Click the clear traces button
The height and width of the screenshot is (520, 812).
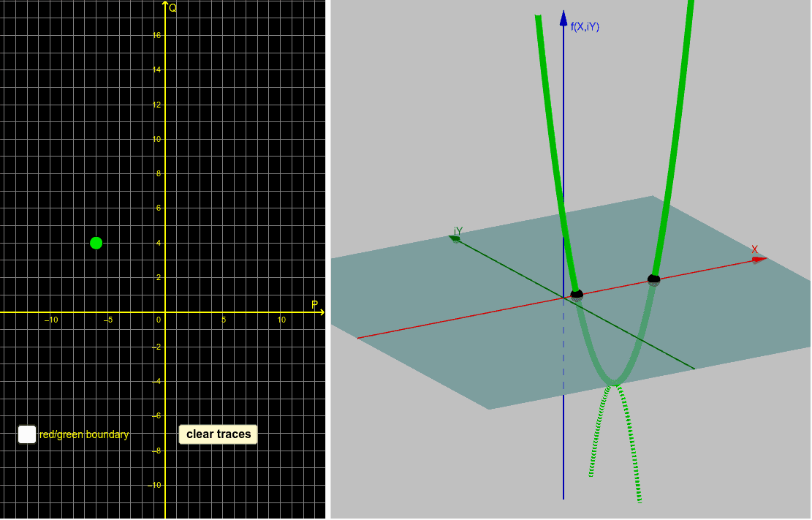[x=218, y=434]
